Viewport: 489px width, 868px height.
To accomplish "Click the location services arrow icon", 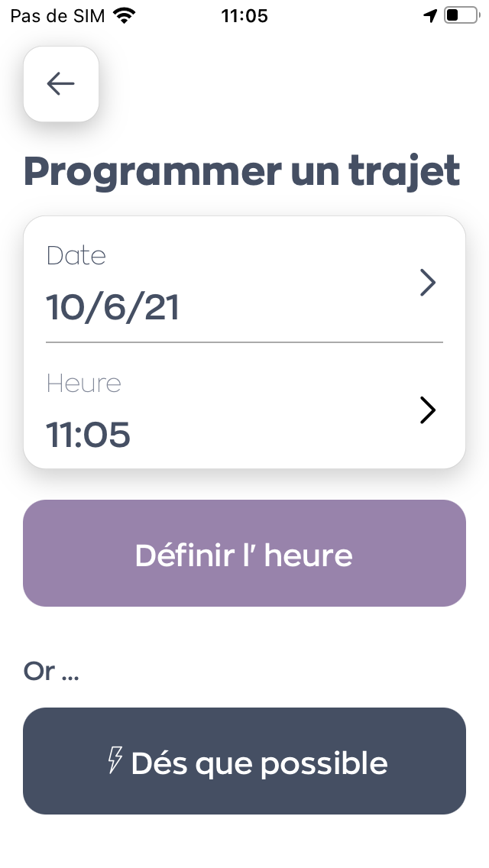I will (x=430, y=15).
